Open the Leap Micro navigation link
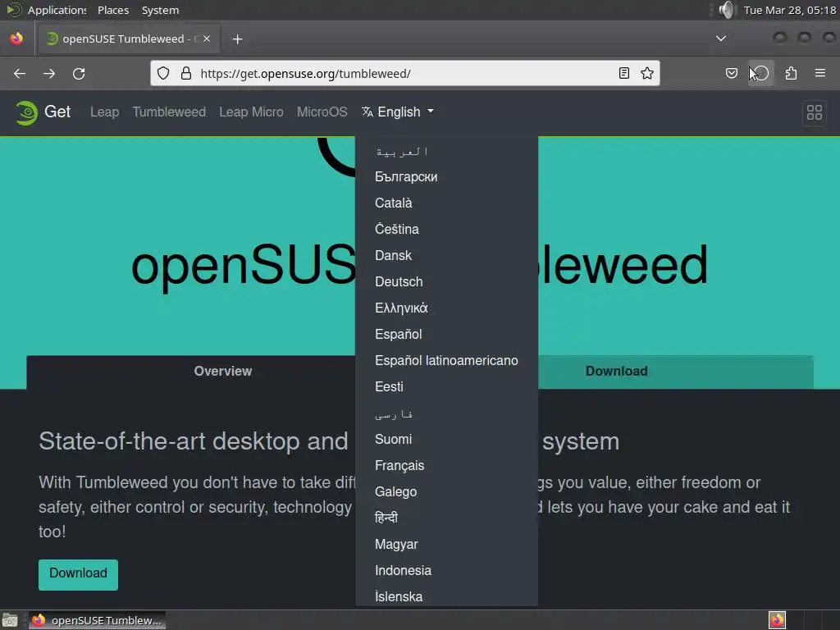 [x=251, y=112]
